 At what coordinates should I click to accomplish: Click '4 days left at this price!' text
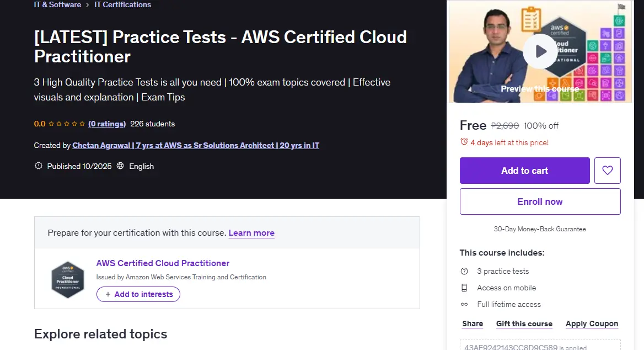509,143
